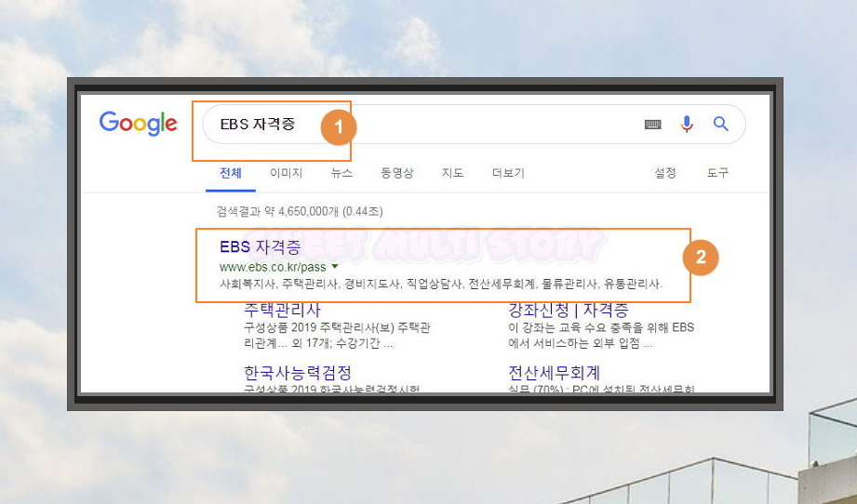Open the 한국사능력검정 sitelink
This screenshot has width=857, height=504.
[298, 373]
